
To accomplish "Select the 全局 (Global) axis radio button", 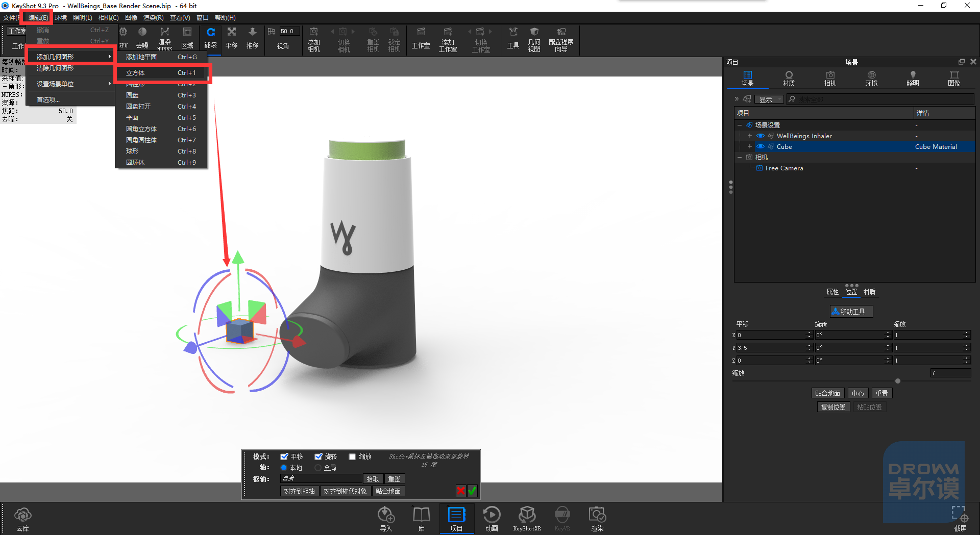I will point(318,468).
